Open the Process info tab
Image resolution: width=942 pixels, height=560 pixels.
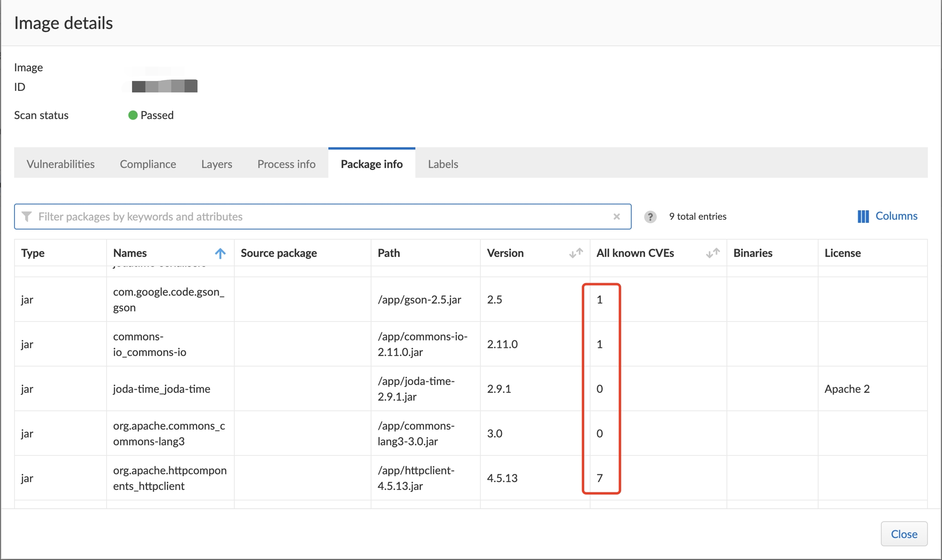coord(286,164)
